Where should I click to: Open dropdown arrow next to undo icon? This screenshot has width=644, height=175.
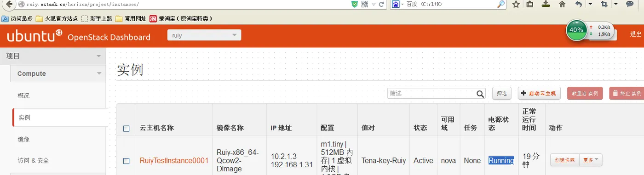coord(590,4)
